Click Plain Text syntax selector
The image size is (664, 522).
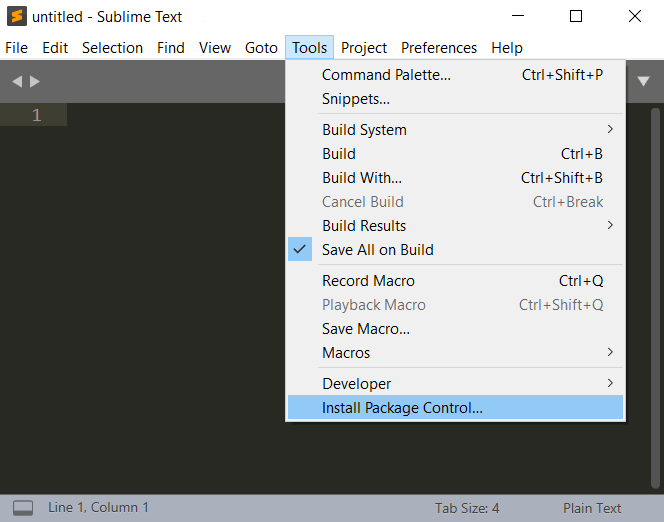pos(592,508)
